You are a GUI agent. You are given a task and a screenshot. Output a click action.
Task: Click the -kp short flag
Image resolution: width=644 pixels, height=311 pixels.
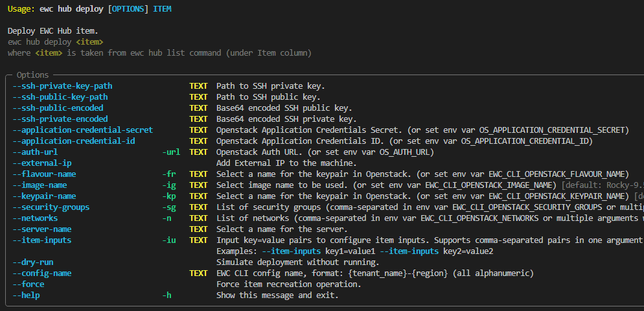click(x=169, y=196)
